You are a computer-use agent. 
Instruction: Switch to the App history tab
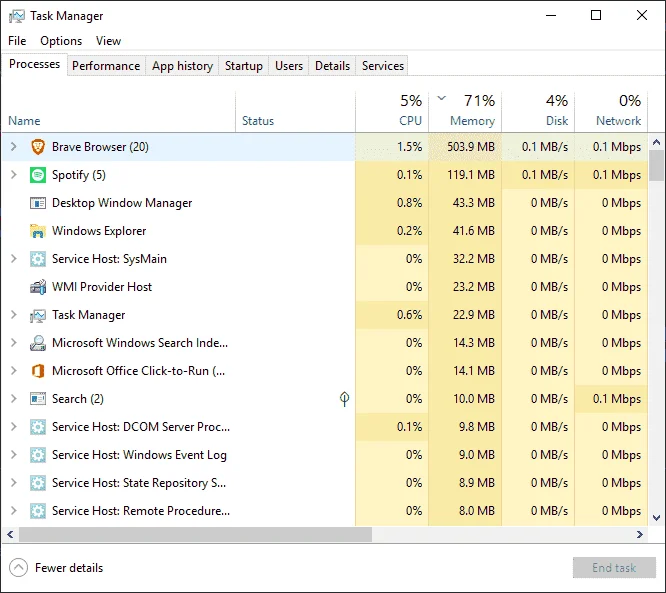coord(182,66)
